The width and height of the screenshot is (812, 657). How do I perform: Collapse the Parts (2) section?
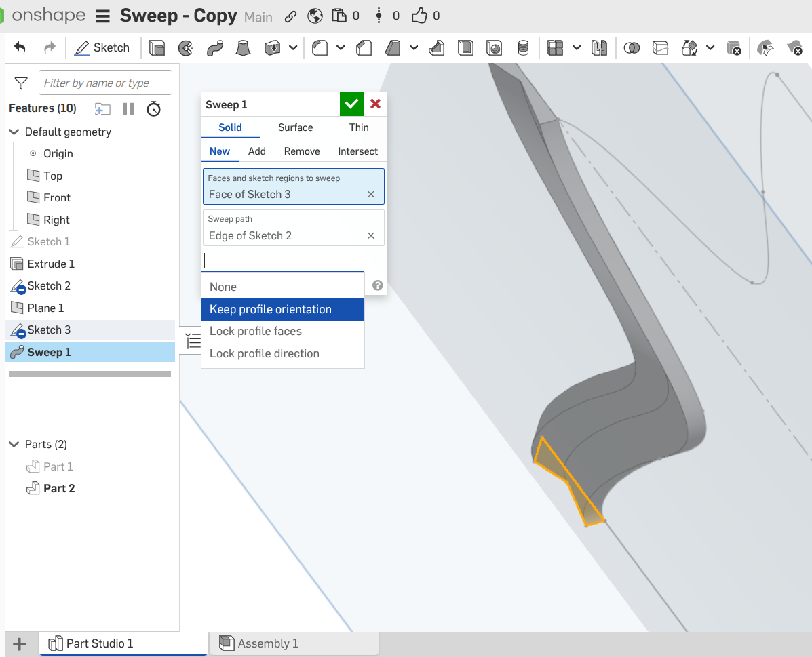14,444
